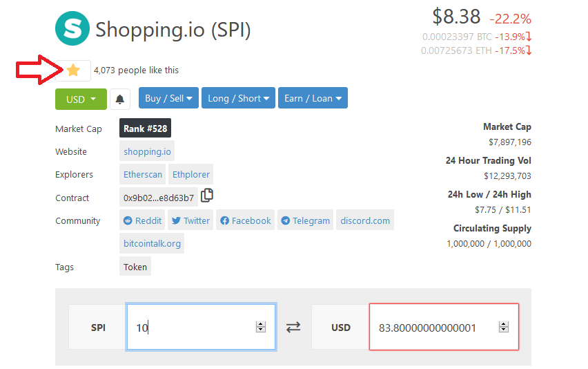Image resolution: width=588 pixels, height=369 pixels.
Task: Open the Ethplorer explorer link
Action: (x=191, y=175)
